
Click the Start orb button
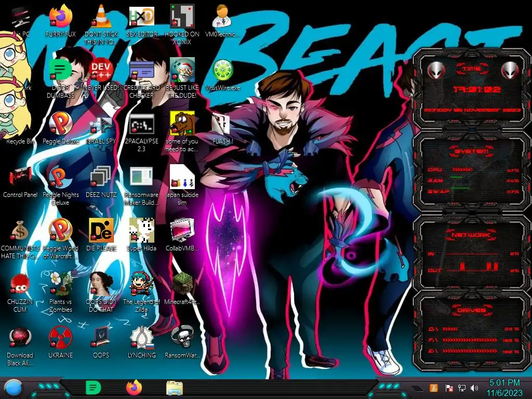click(14, 388)
